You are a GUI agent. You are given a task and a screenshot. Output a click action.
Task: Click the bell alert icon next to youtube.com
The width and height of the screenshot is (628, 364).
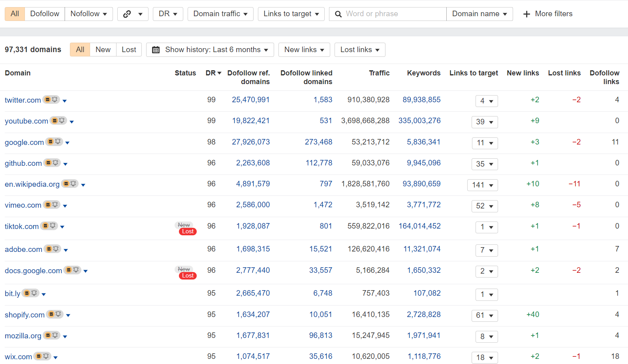pos(62,120)
